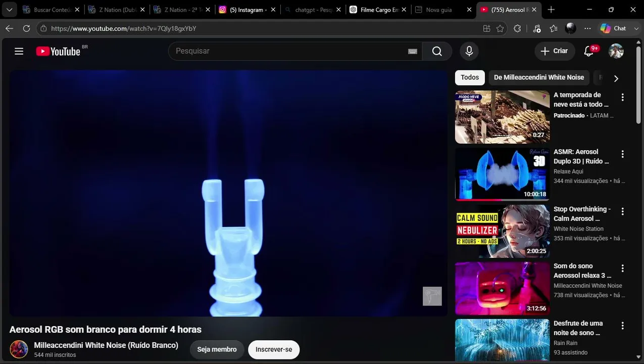Open Som do sono Aerossol thumbnail
The width and height of the screenshot is (644, 364).
502,288
